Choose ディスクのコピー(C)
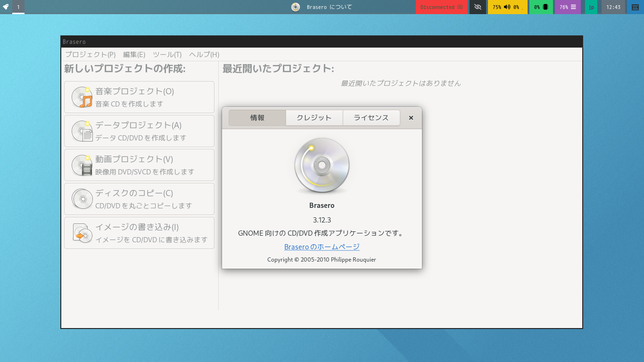644x362 pixels. pyautogui.click(x=139, y=199)
